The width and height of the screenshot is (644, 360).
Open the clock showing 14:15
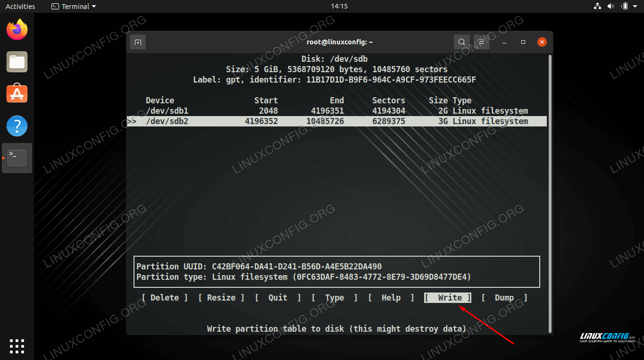[339, 6]
